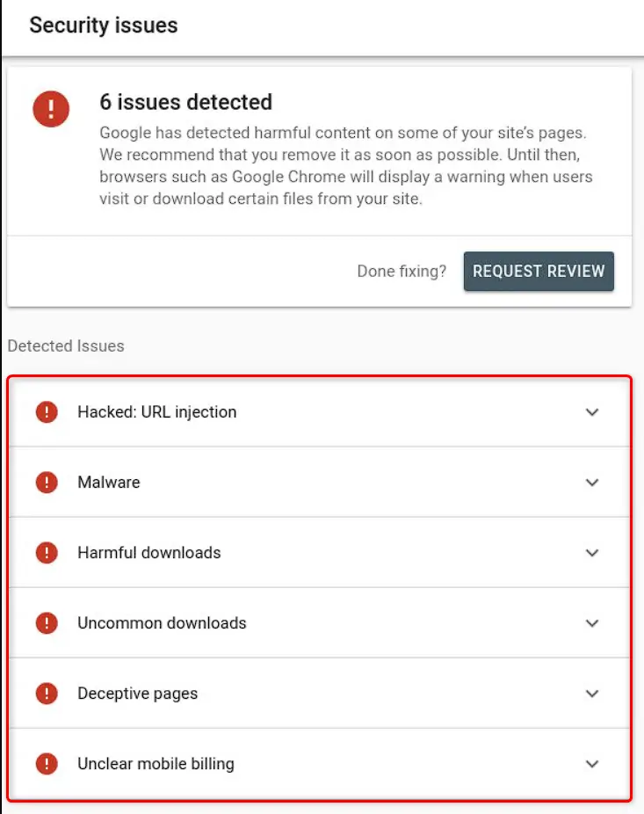Select the alert icon next to Deceptive pages
644x814 pixels.
pyautogui.click(x=46, y=693)
